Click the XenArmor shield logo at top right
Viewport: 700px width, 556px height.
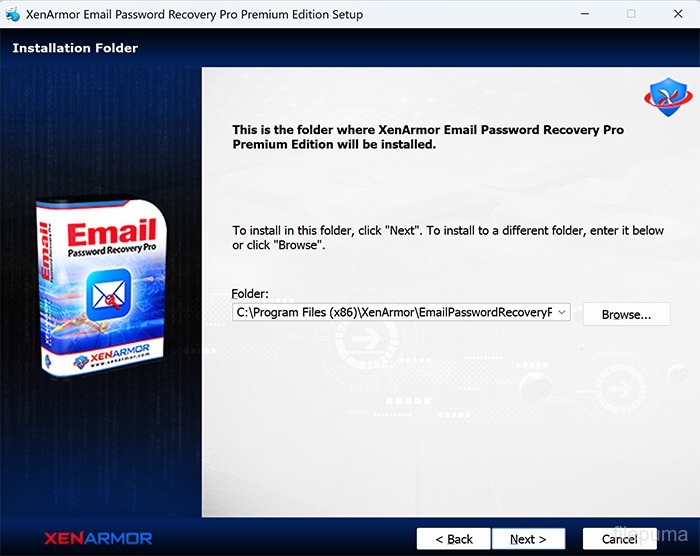click(668, 96)
